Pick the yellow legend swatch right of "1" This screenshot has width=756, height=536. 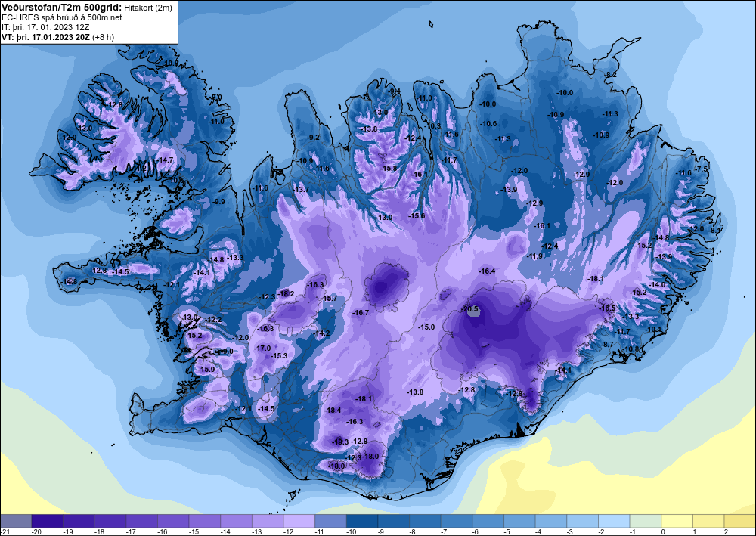[709, 521]
